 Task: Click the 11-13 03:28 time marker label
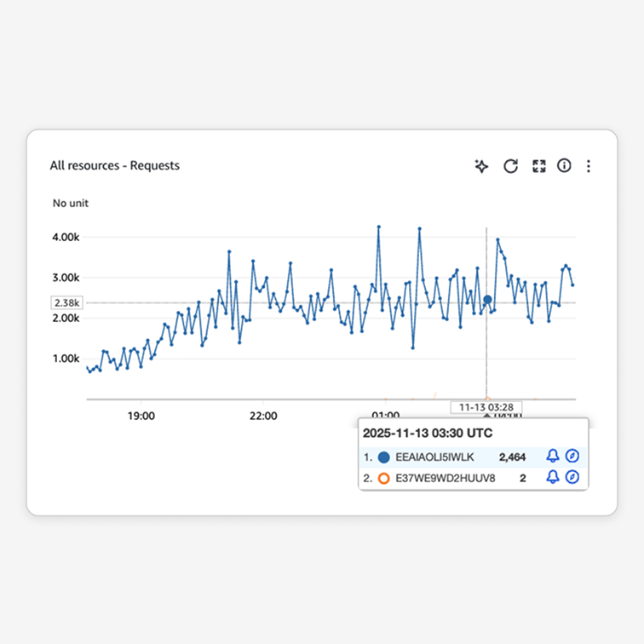(x=486, y=407)
